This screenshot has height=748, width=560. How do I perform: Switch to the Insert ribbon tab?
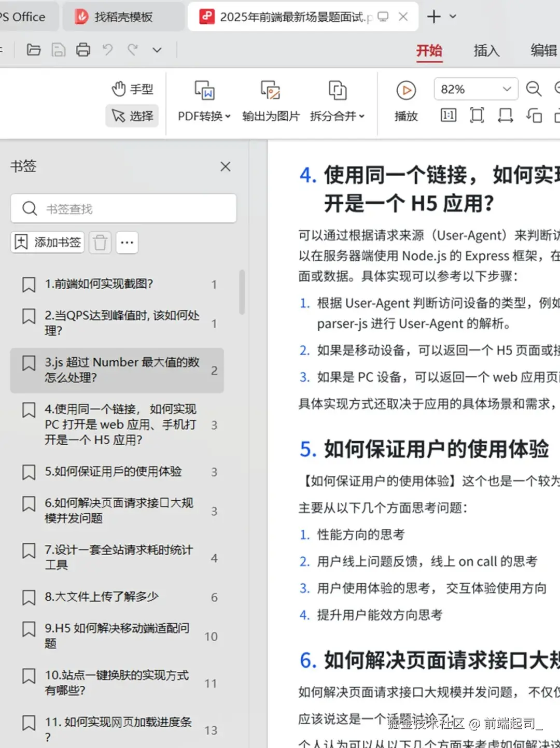point(486,51)
